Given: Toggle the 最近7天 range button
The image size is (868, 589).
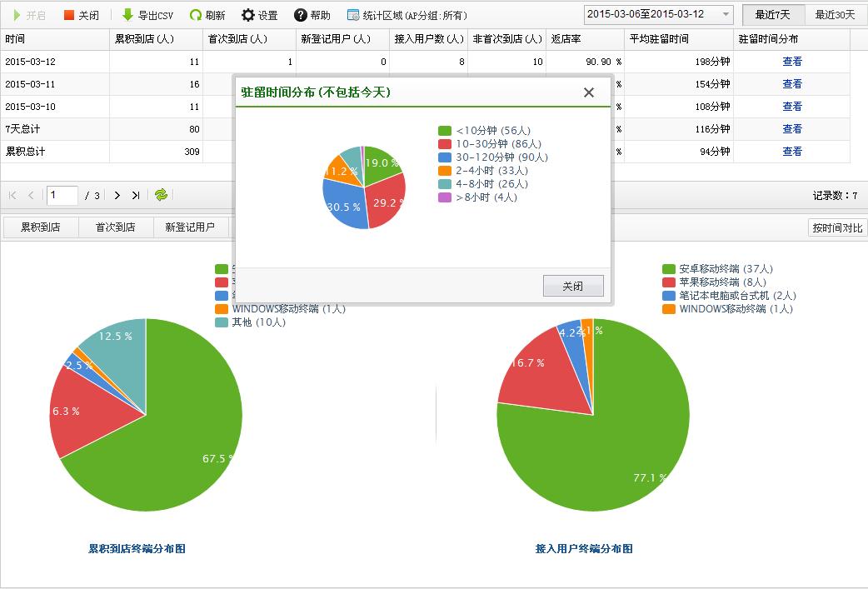Looking at the screenshot, I should (773, 14).
